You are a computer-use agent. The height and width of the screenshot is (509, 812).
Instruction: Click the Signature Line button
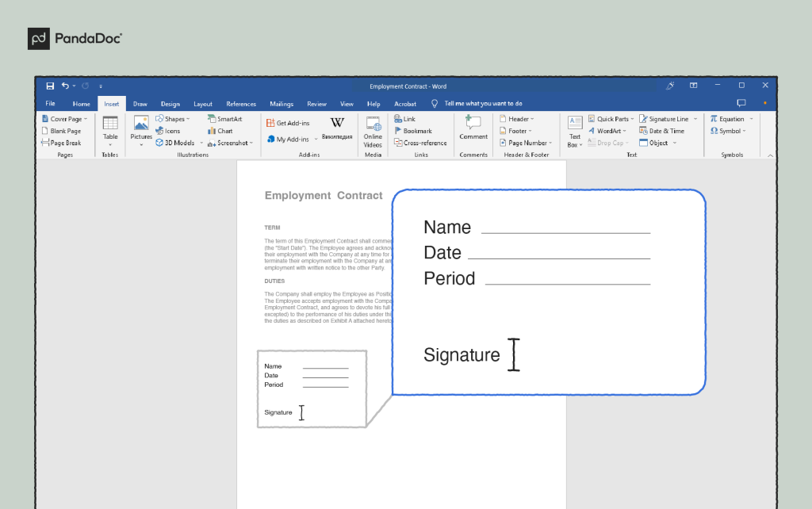[665, 119]
